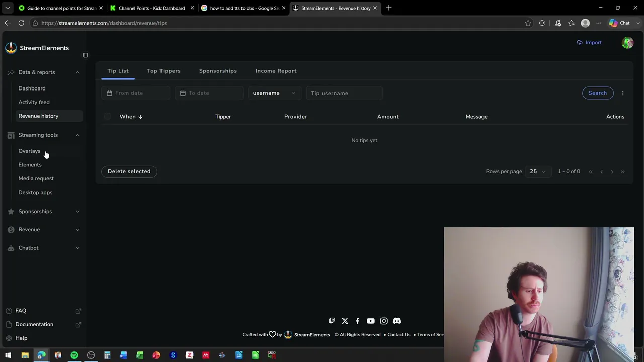Open the Overlays page

(x=29, y=151)
